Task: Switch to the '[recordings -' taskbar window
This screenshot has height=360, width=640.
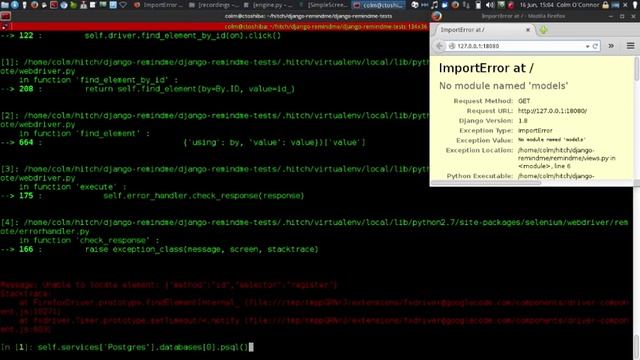Action: [213, 5]
